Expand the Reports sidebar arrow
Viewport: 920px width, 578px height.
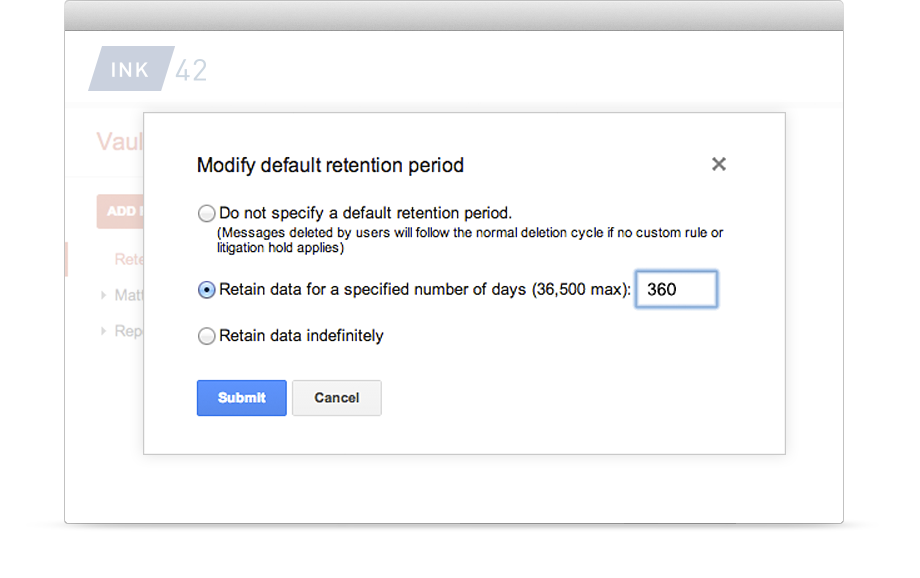click(x=103, y=331)
